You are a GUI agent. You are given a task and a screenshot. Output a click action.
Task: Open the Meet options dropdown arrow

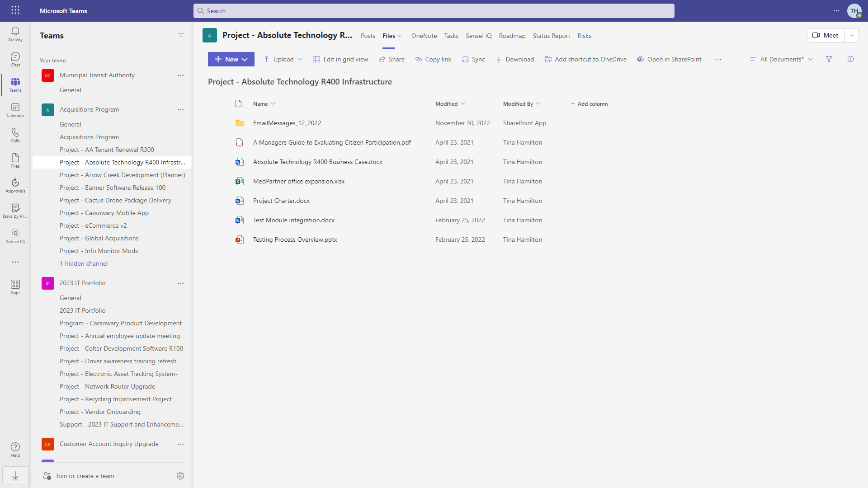pos(852,35)
